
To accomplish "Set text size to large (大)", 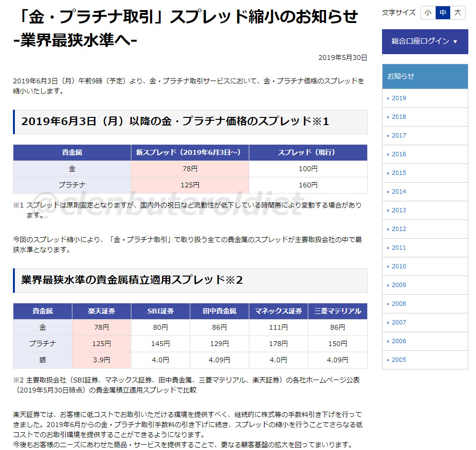I will click(457, 13).
